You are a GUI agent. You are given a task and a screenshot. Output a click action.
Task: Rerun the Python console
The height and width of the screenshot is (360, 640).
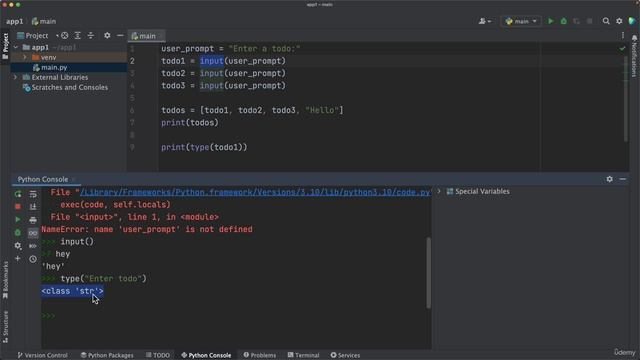(x=18, y=194)
